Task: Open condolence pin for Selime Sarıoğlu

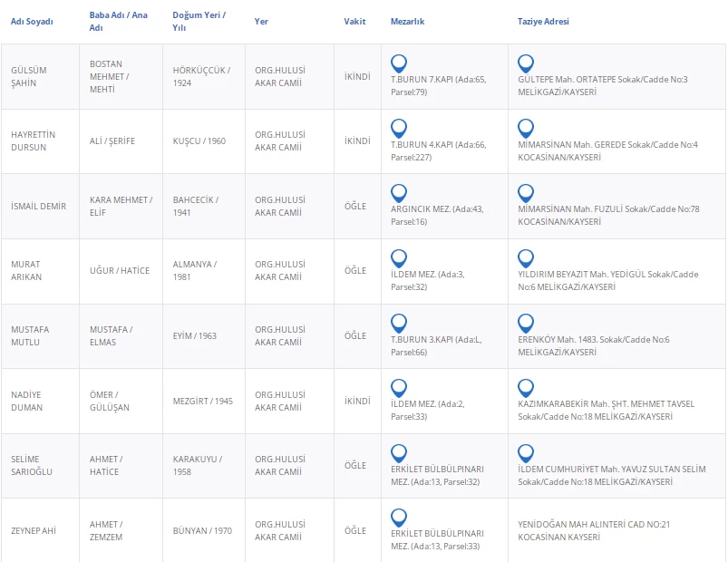Action: (x=525, y=452)
